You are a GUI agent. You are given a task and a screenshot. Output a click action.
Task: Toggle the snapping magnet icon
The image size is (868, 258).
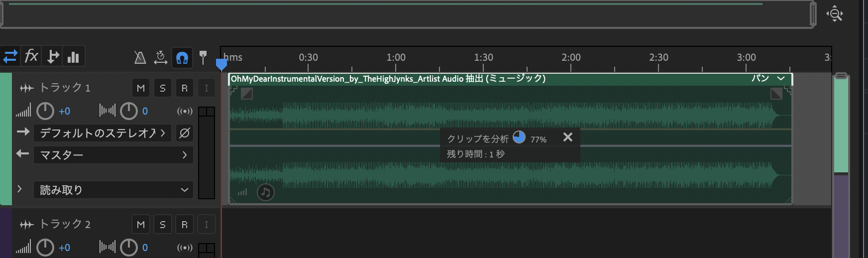pyautogui.click(x=182, y=58)
